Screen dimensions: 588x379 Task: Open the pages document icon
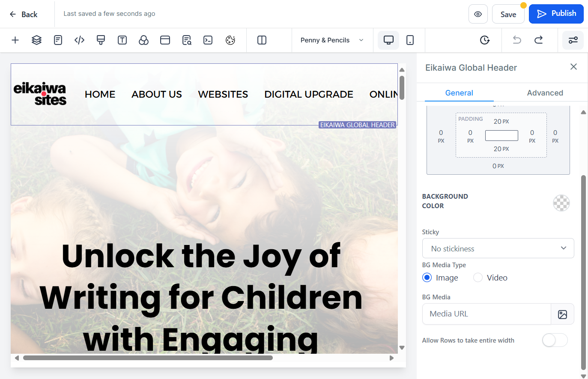(58, 40)
